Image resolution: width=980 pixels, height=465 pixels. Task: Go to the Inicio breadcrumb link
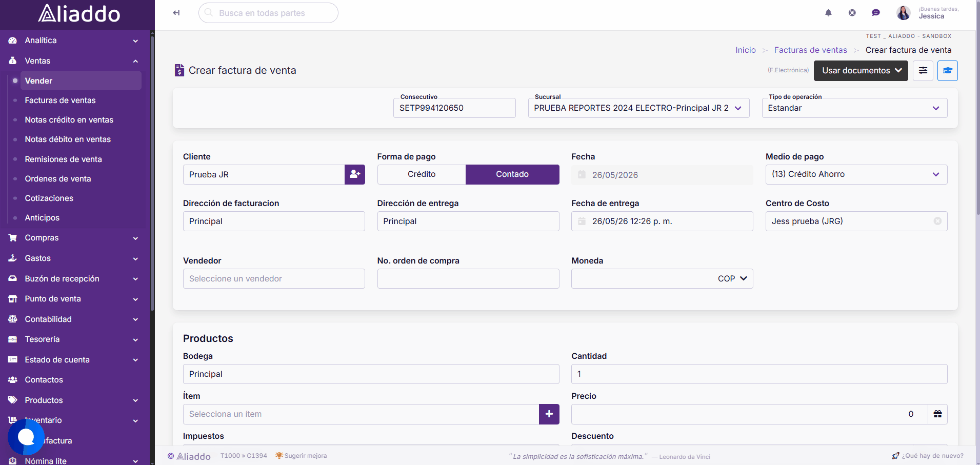(x=746, y=50)
